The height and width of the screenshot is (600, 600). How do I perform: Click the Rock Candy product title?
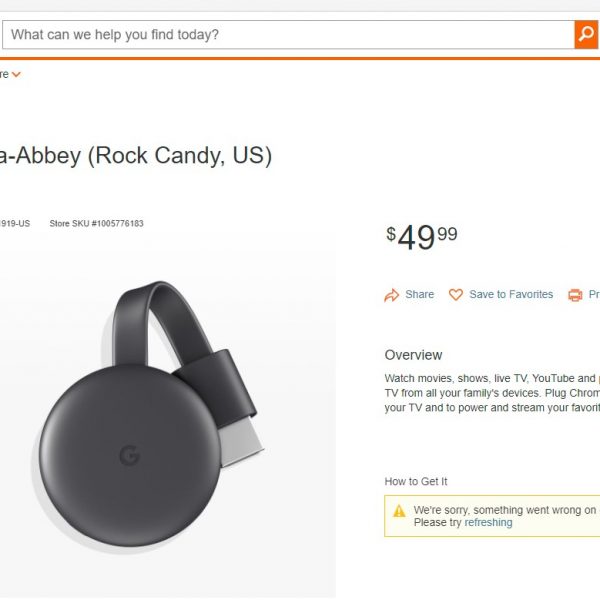coord(136,157)
